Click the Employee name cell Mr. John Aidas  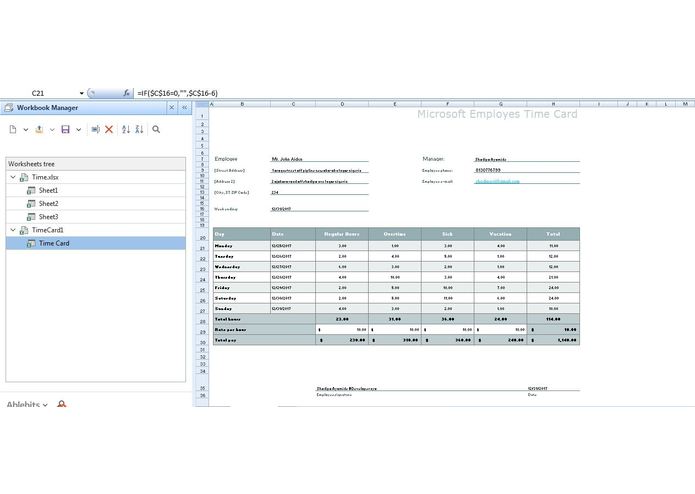click(319, 159)
